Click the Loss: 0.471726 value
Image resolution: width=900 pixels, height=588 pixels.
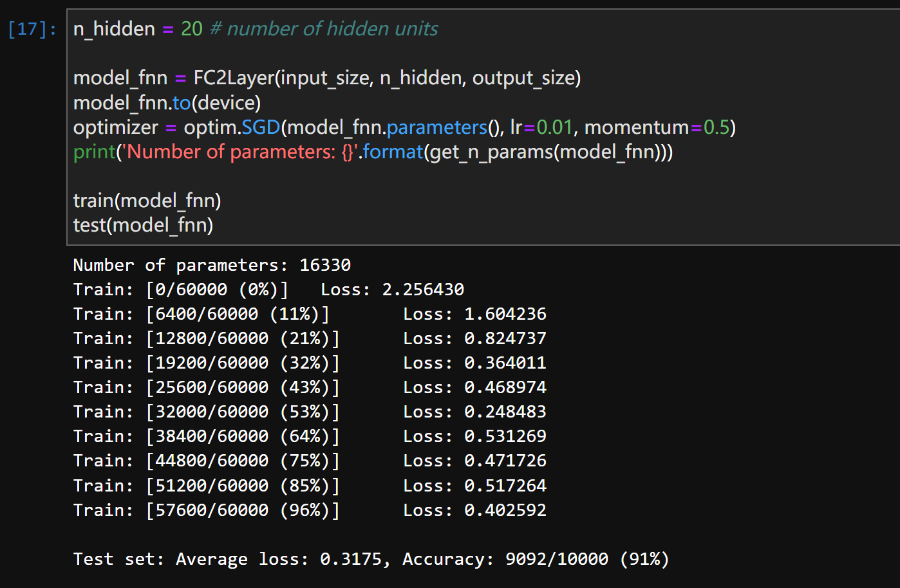click(474, 461)
